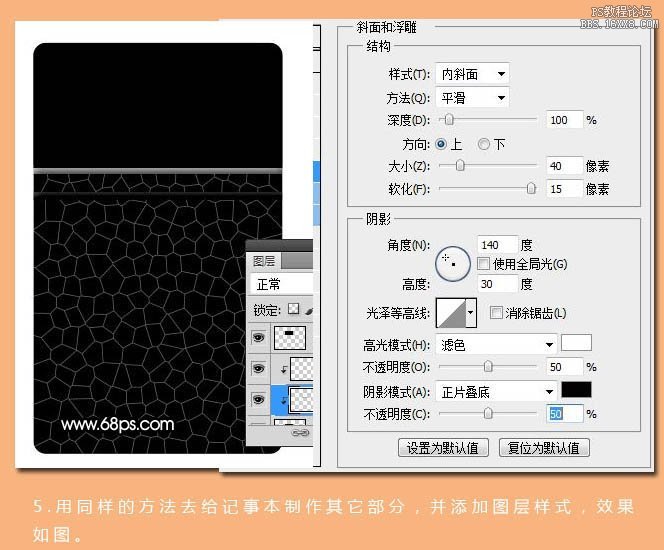
Task: Click the highlight 不透明度(O) slider handle
Action: tap(488, 366)
